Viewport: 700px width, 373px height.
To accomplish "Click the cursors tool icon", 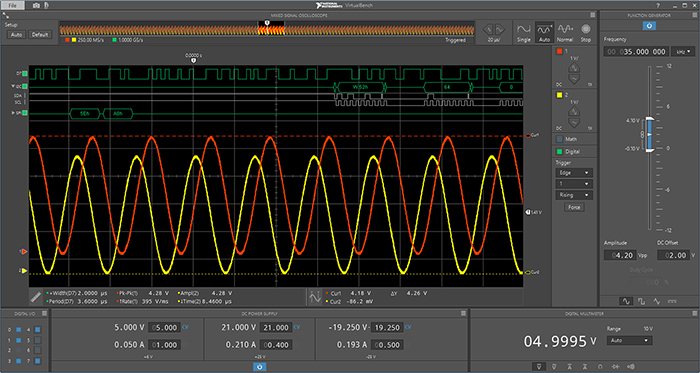I will click(315, 297).
